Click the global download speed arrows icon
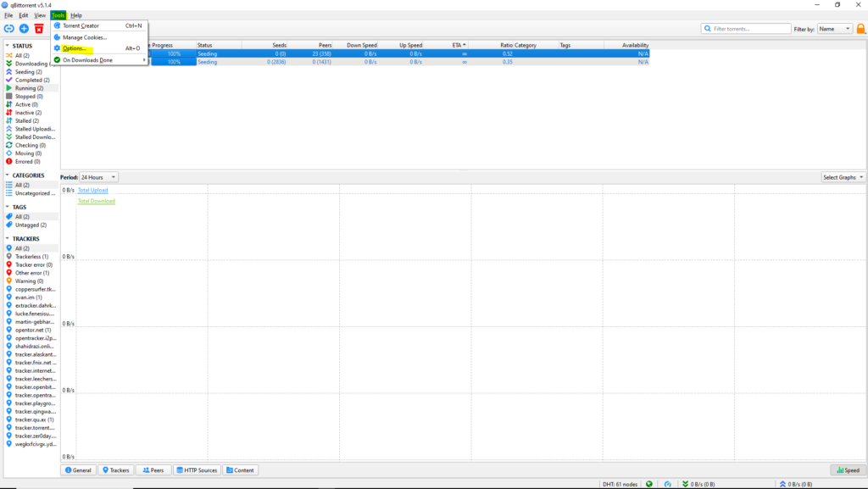 click(x=685, y=484)
